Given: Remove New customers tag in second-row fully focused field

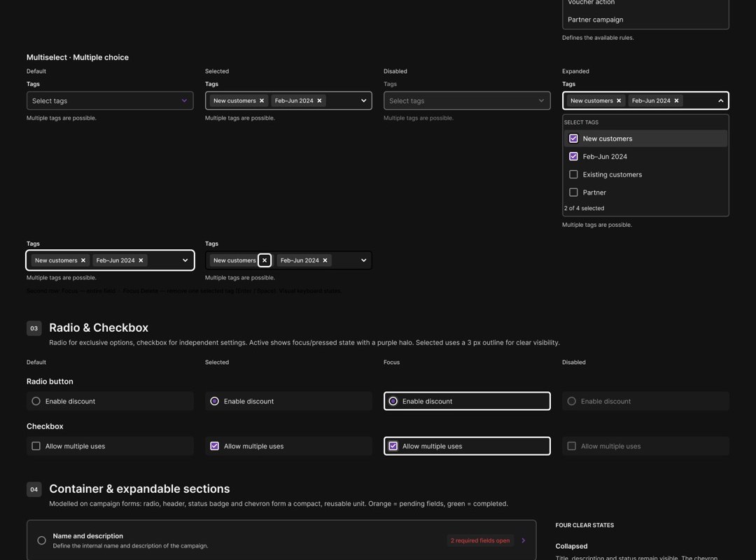Looking at the screenshot, I should pos(83,260).
